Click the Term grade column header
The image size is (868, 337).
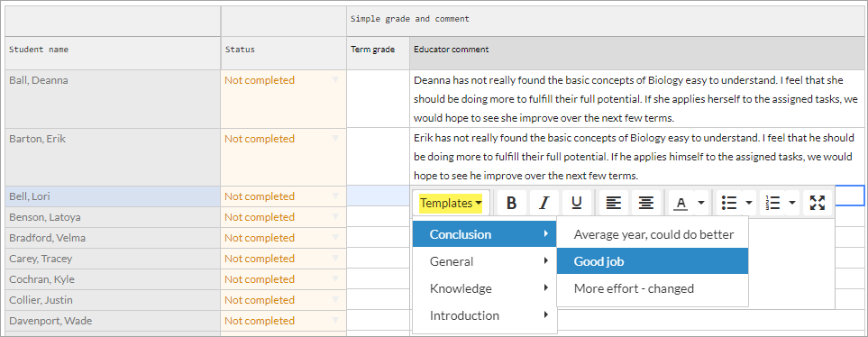click(378, 53)
